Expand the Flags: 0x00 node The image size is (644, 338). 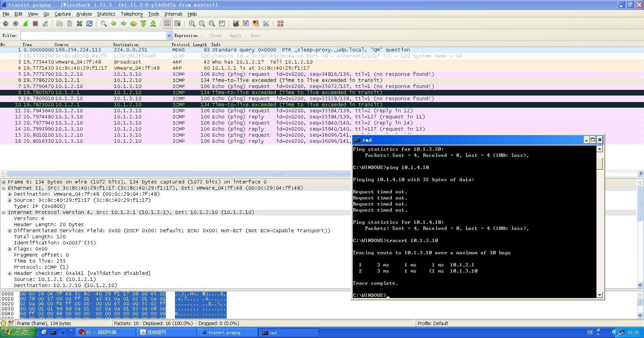[10, 249]
